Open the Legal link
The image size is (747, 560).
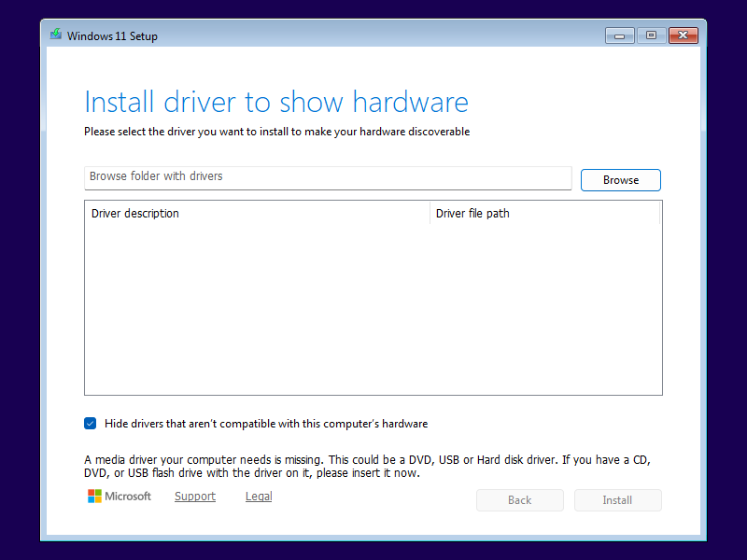[x=259, y=497]
